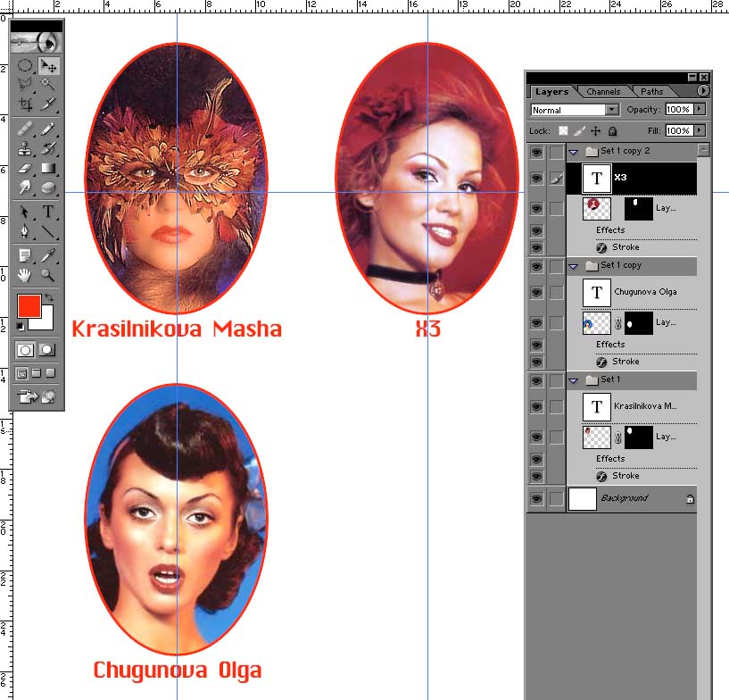Select the Type tool in the toolbox
The width and height of the screenshot is (729, 700).
tap(48, 212)
